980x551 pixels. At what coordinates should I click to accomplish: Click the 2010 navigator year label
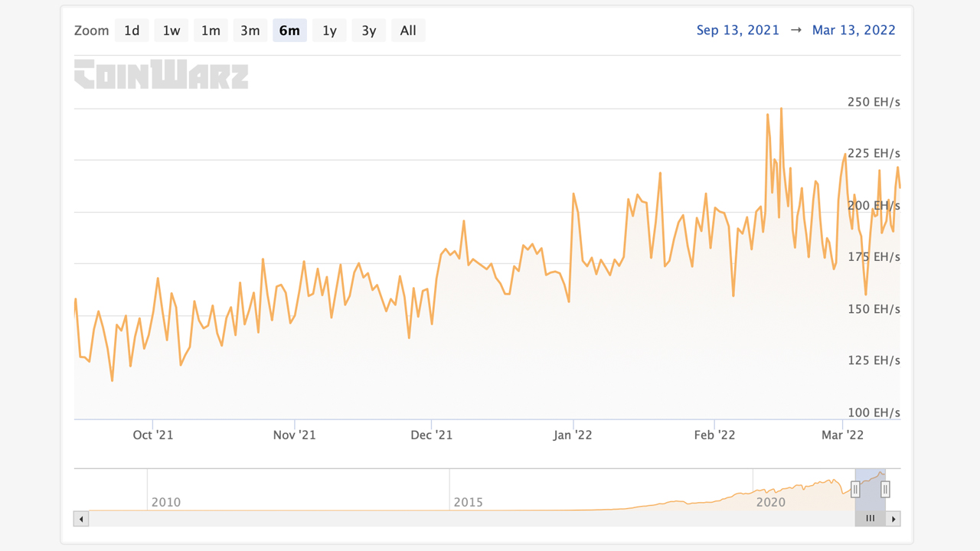point(166,503)
